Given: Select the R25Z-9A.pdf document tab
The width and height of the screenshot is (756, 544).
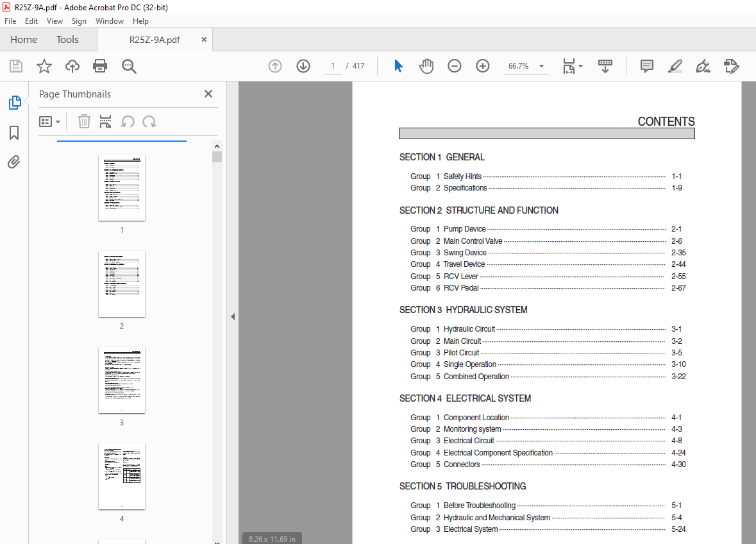Looking at the screenshot, I should [x=155, y=40].
